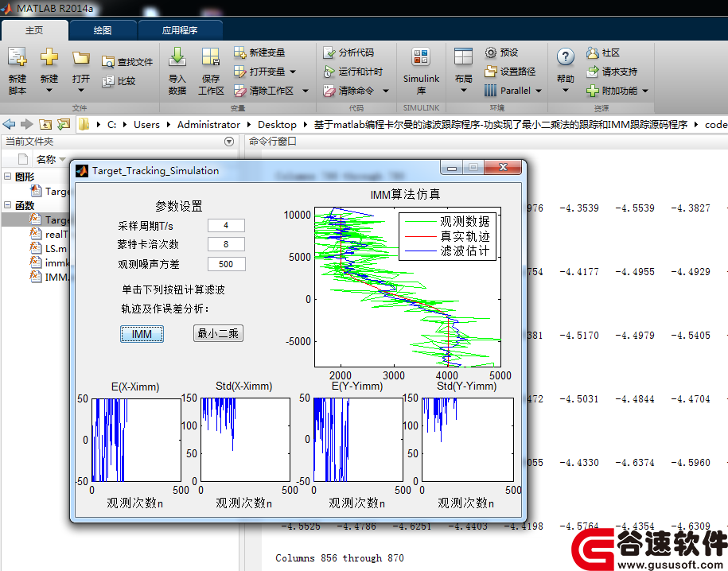Screen dimensions: 728x571
Task: Sort by 名称 column header
Action: click(x=46, y=159)
